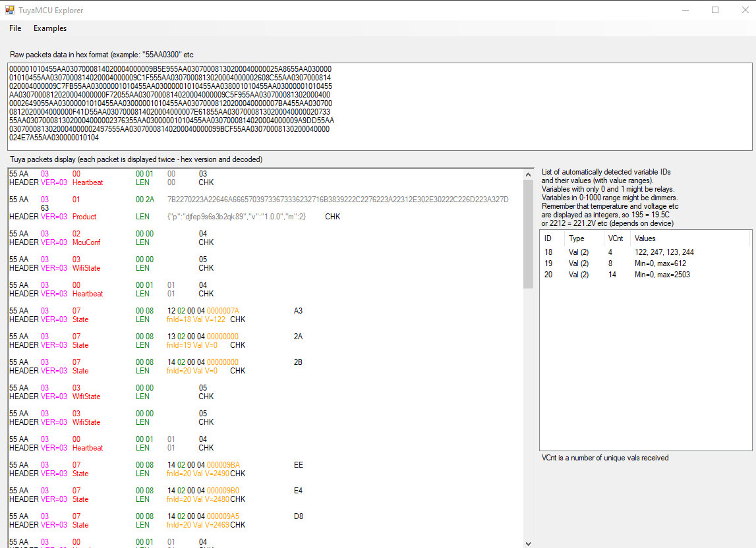Image resolution: width=756 pixels, height=548 pixels.
Task: Click the hex value '000009BA' in the packet list
Action: pos(223,465)
